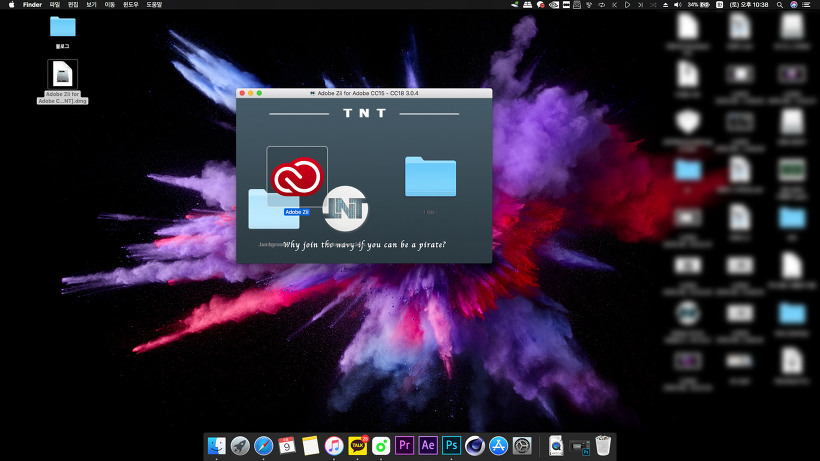Open Finder from the Dock

tap(217, 446)
